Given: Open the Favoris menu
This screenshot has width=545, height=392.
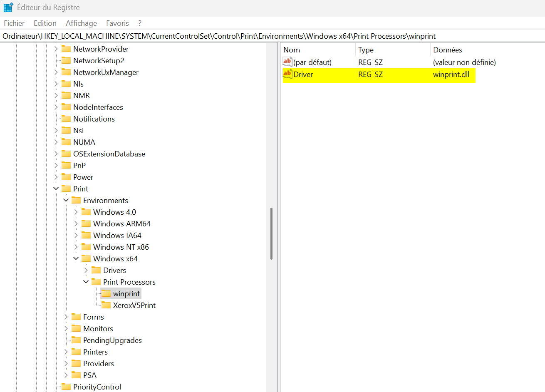Looking at the screenshot, I should click(117, 23).
